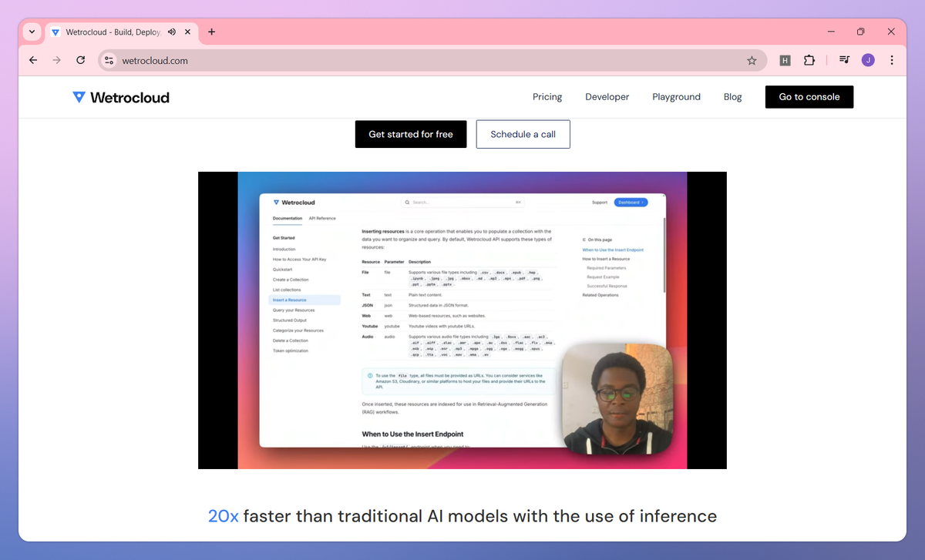
Task: Open the media playback controls icon
Action: click(843, 59)
